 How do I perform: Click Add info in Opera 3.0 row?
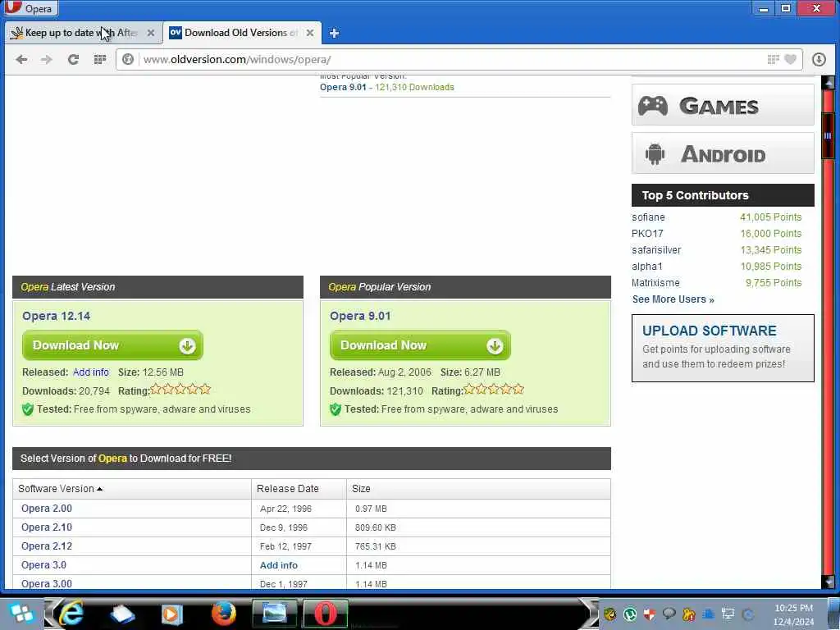click(279, 565)
